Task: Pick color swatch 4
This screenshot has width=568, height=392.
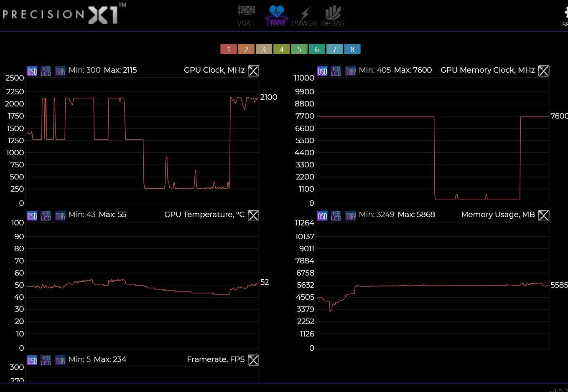Action: click(x=281, y=49)
